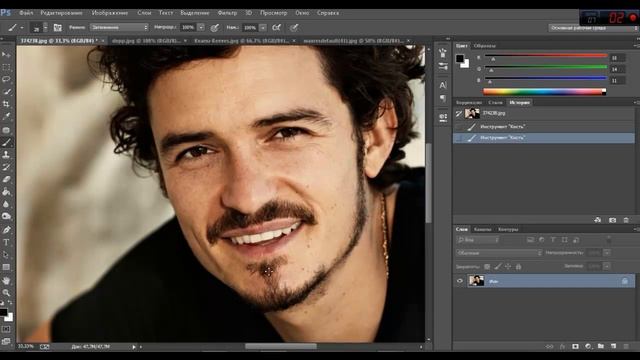
Task: Select first Brush Tool history state
Action: (x=544, y=127)
